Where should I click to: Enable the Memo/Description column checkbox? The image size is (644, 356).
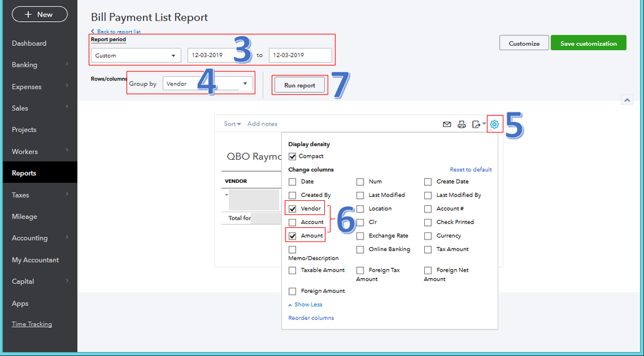[x=293, y=249]
